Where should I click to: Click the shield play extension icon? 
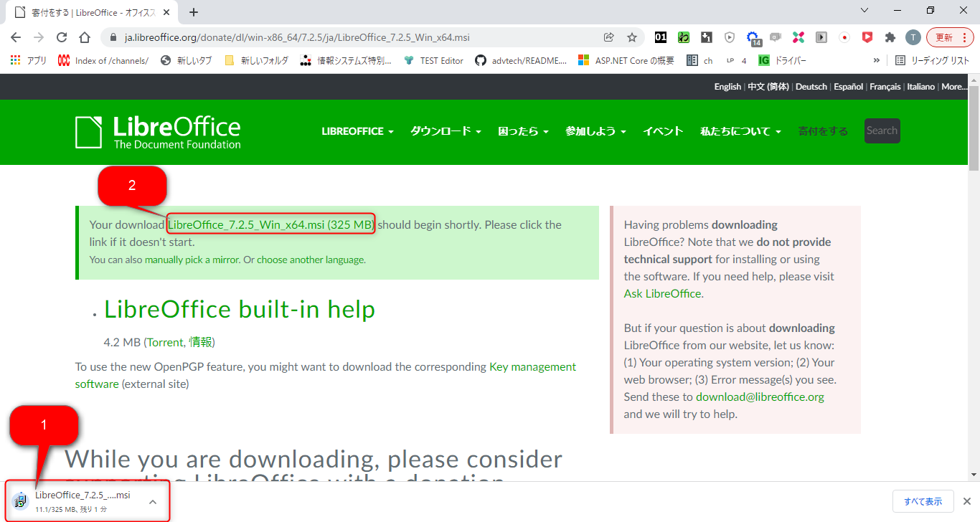click(730, 37)
